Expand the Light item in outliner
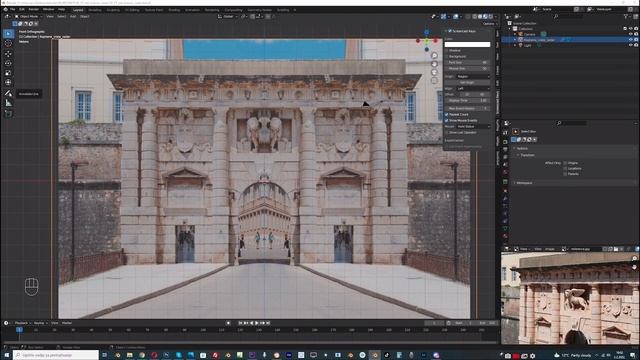 click(515, 45)
